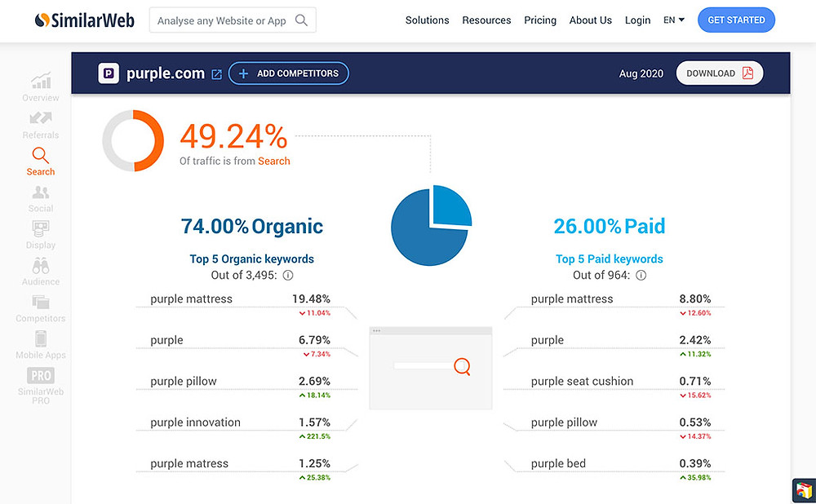Viewport: 816px width, 504px height.
Task: Open the EN language dropdown
Action: [x=674, y=20]
